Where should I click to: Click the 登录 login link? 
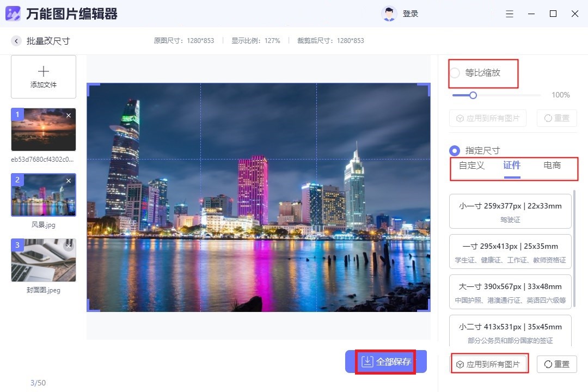pyautogui.click(x=411, y=13)
